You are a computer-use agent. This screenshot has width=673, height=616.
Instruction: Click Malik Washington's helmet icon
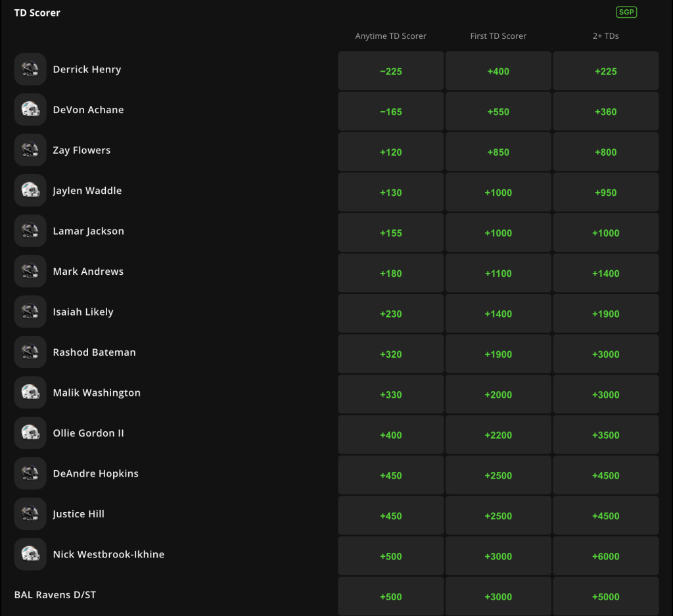click(30, 393)
